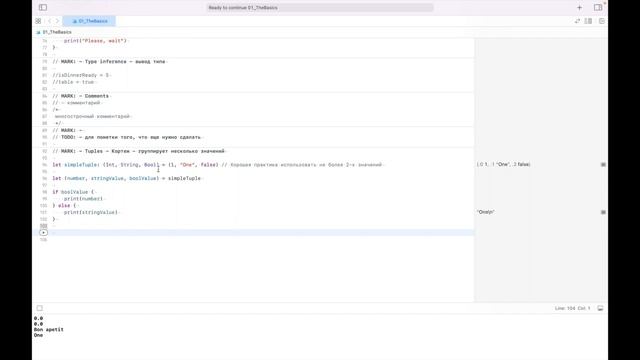Go forward with the right chevron
The height and width of the screenshot is (360, 640).
click(57, 21)
